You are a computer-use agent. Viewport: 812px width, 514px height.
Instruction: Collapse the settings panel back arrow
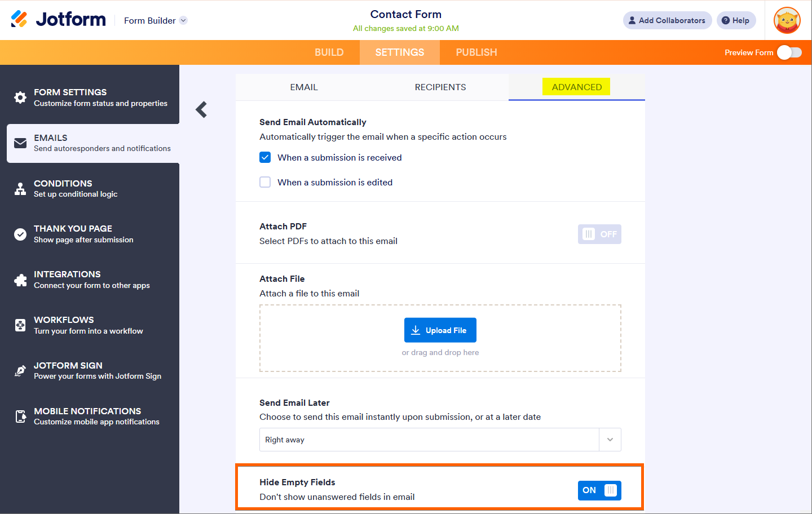click(201, 109)
